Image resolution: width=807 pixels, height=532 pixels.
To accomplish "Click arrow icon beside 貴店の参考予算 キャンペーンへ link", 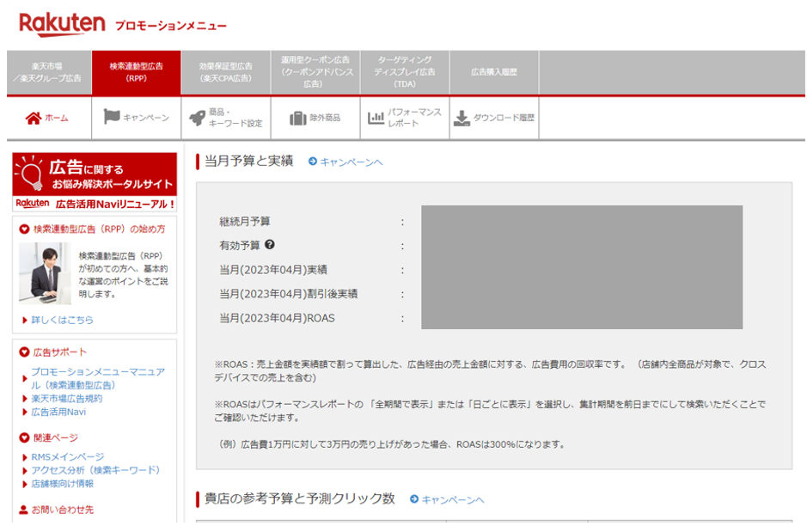I will pos(414,499).
